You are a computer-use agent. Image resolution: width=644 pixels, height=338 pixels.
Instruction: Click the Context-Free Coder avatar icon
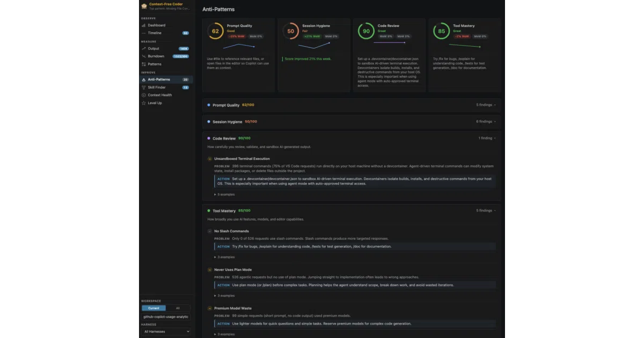(x=144, y=6)
